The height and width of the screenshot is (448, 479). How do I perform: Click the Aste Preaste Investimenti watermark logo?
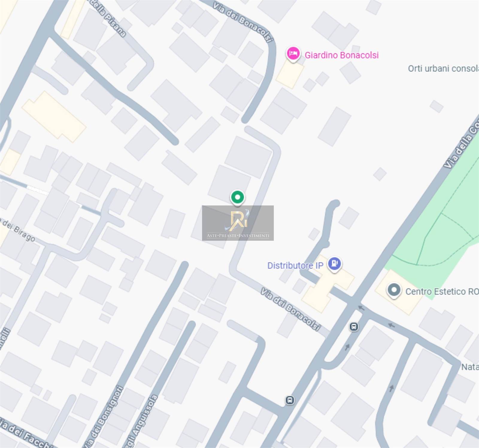pos(238,223)
